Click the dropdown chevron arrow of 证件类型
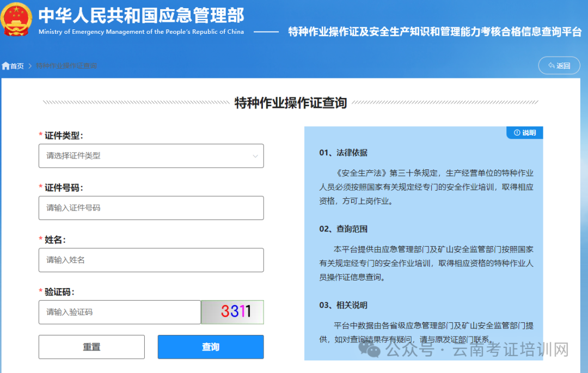Screen dimensions: 588x373 click(x=255, y=156)
